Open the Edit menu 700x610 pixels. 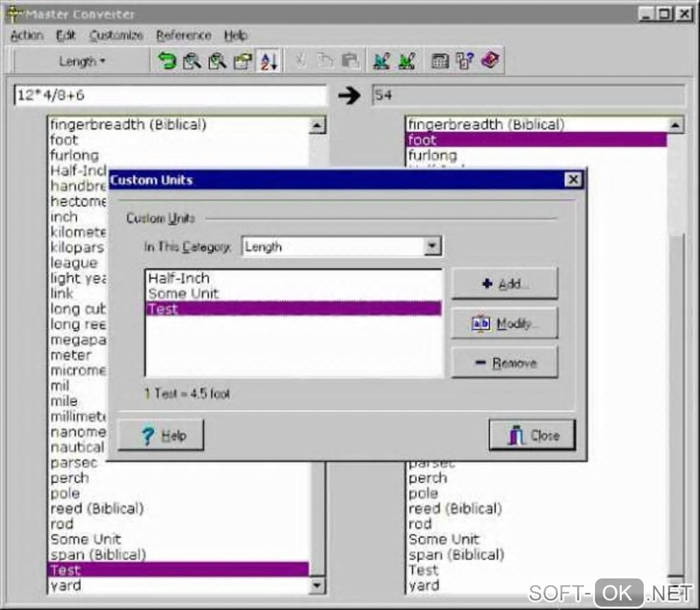[66, 35]
